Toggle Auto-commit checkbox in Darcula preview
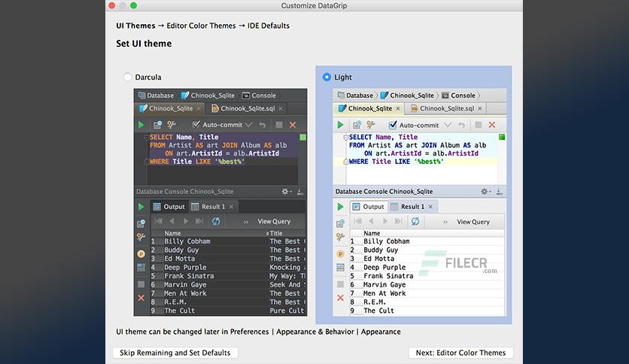The height and width of the screenshot is (364, 629). click(196, 124)
